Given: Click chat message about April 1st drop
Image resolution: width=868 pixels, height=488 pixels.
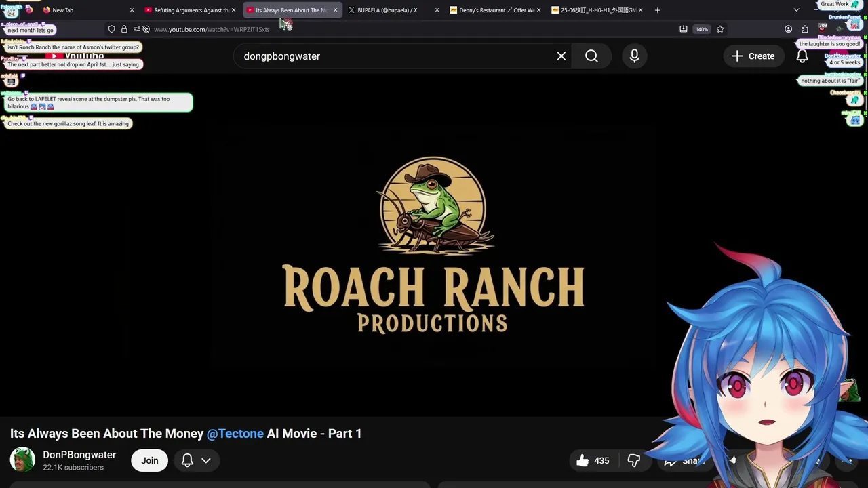Looking at the screenshot, I should [74, 64].
